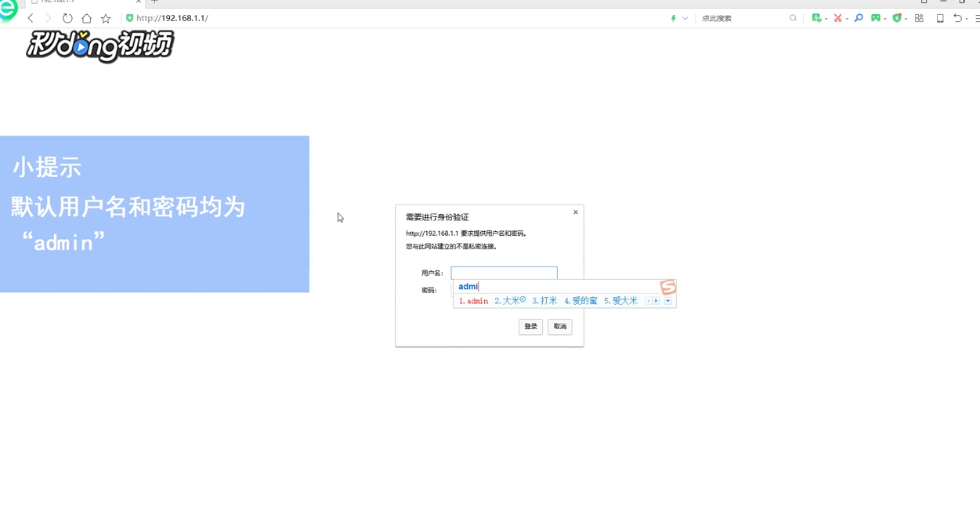Go back with the browser back arrow
The width and height of the screenshot is (980, 518).
click(31, 18)
